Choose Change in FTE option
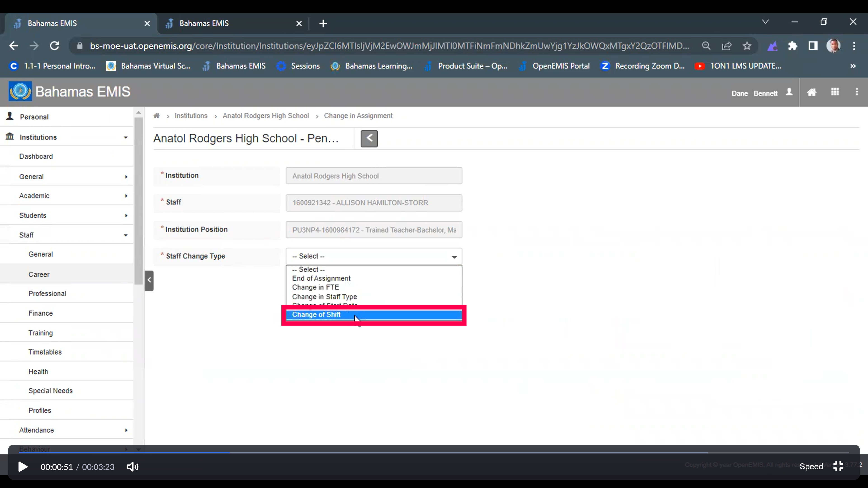The image size is (868, 488). (374, 287)
